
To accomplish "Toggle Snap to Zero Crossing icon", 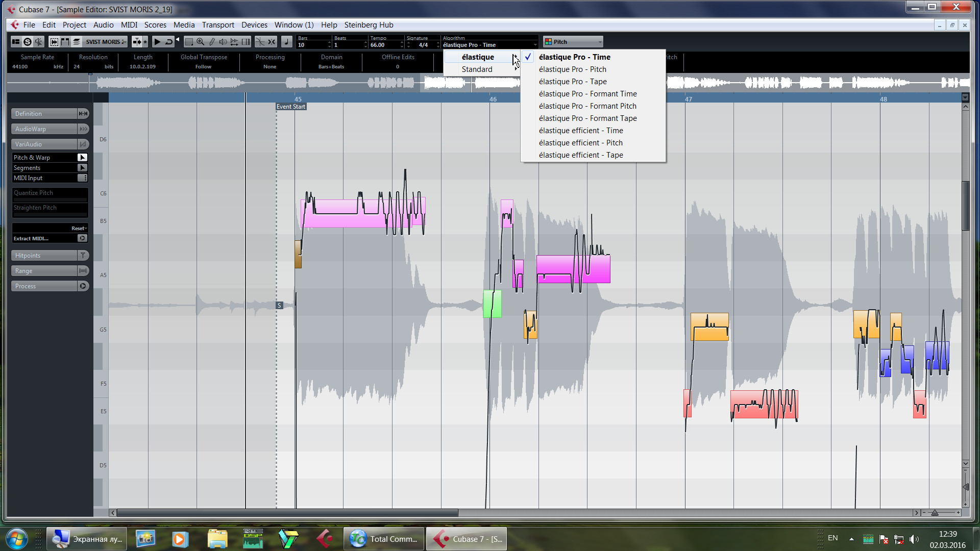I will click(x=260, y=42).
